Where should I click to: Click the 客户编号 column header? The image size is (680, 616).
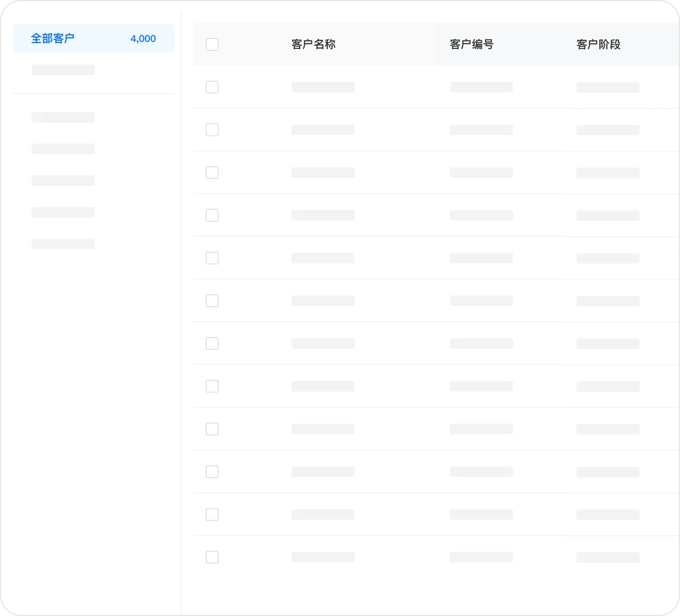click(472, 45)
